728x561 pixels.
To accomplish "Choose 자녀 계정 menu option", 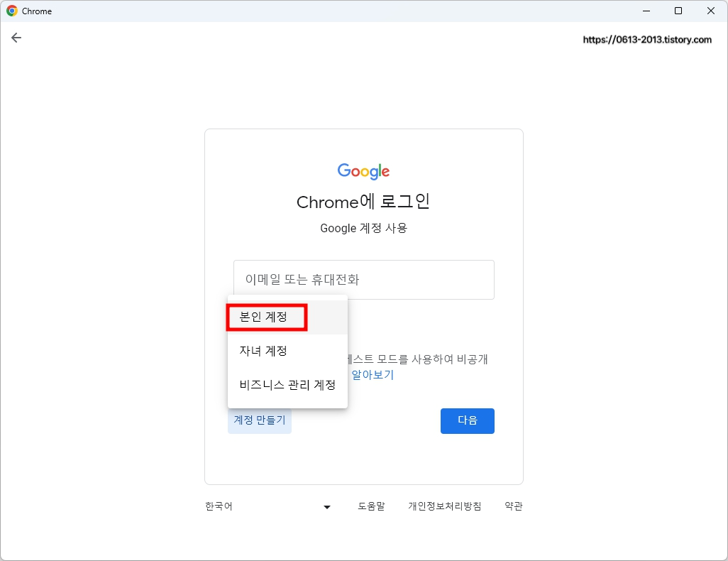I will (x=287, y=351).
